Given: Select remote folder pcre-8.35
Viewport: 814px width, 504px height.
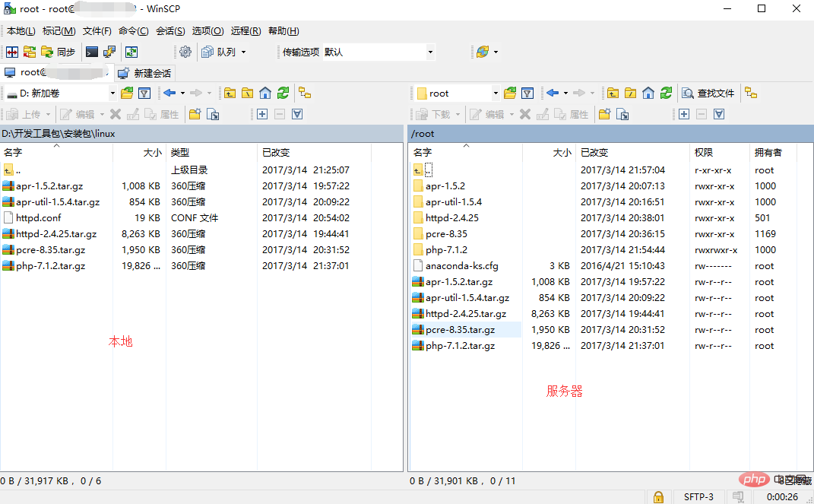Looking at the screenshot, I should (x=446, y=234).
